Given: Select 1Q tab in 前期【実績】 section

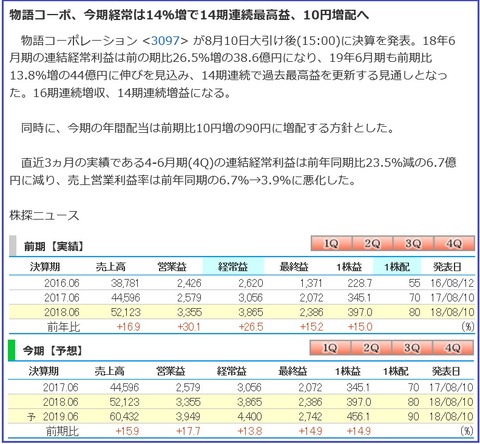Looking at the screenshot, I should [331, 244].
